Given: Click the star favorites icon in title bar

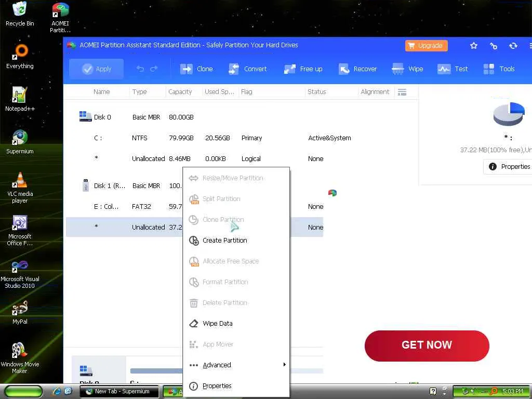Looking at the screenshot, I should coord(474,46).
